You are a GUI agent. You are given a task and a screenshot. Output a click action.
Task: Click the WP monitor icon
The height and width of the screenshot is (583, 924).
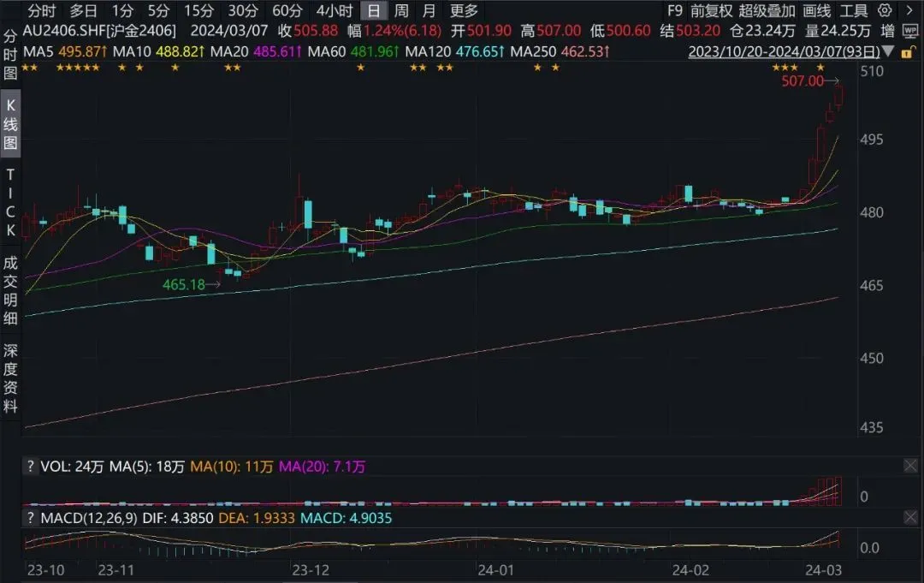[x=909, y=32]
